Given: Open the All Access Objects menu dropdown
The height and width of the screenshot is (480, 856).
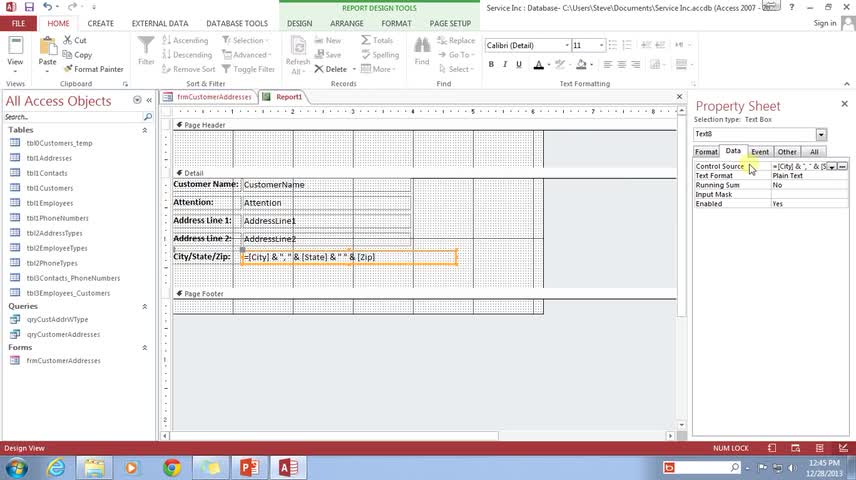Looking at the screenshot, I should tap(137, 100).
